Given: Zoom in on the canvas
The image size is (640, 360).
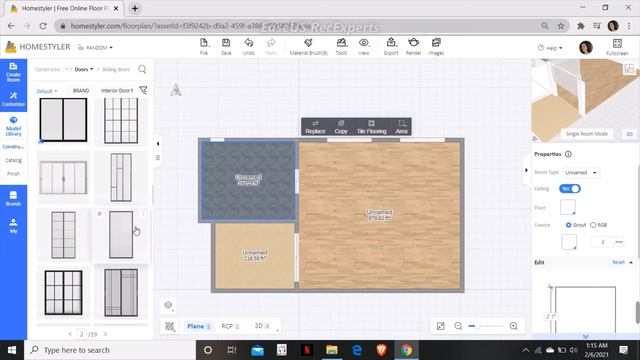Looking at the screenshot, I should [x=513, y=326].
